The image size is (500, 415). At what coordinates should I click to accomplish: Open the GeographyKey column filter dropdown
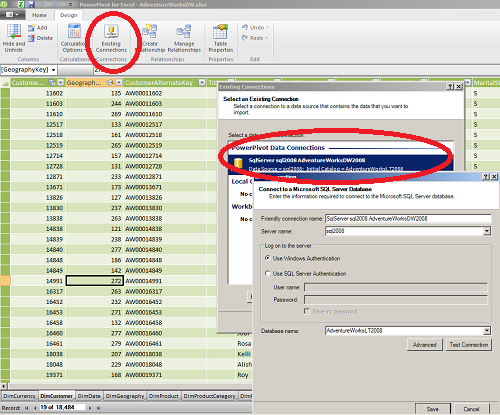(119, 82)
